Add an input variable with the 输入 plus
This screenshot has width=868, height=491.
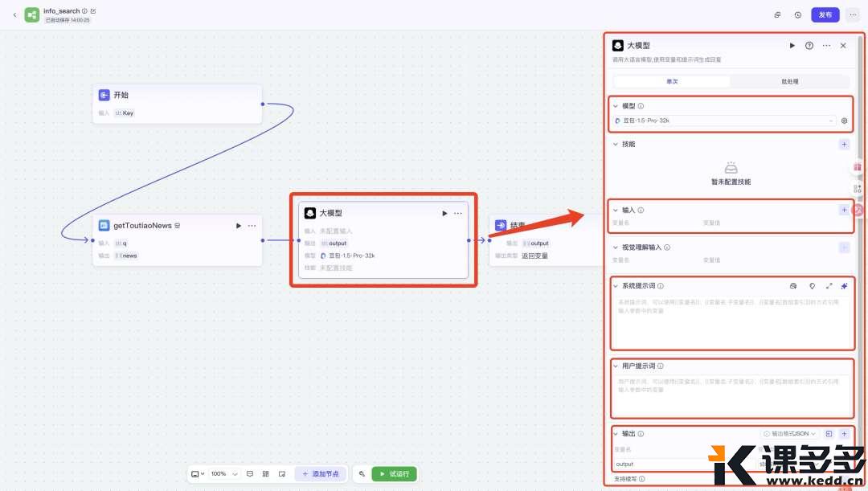pyautogui.click(x=844, y=210)
